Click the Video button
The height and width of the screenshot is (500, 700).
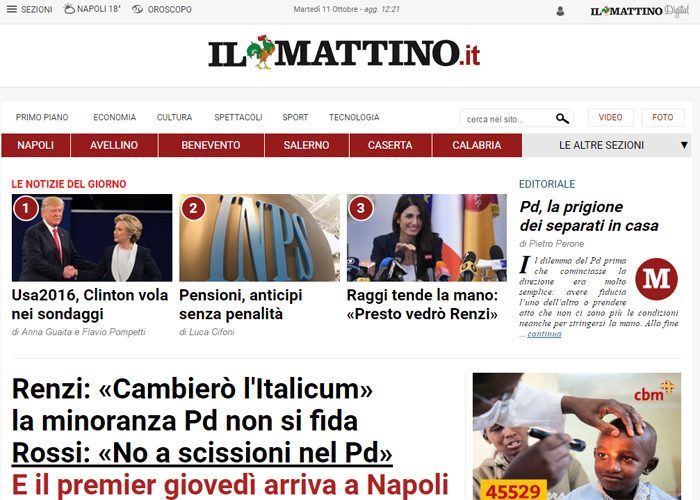pyautogui.click(x=610, y=117)
